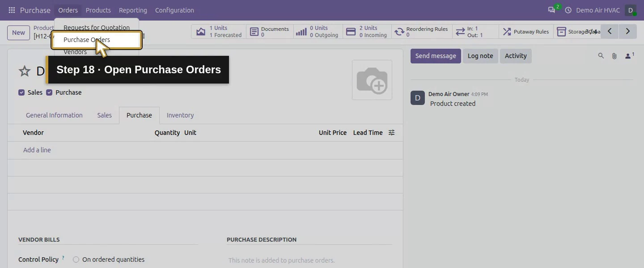Open the Storage Capacities stat button

coord(577,32)
